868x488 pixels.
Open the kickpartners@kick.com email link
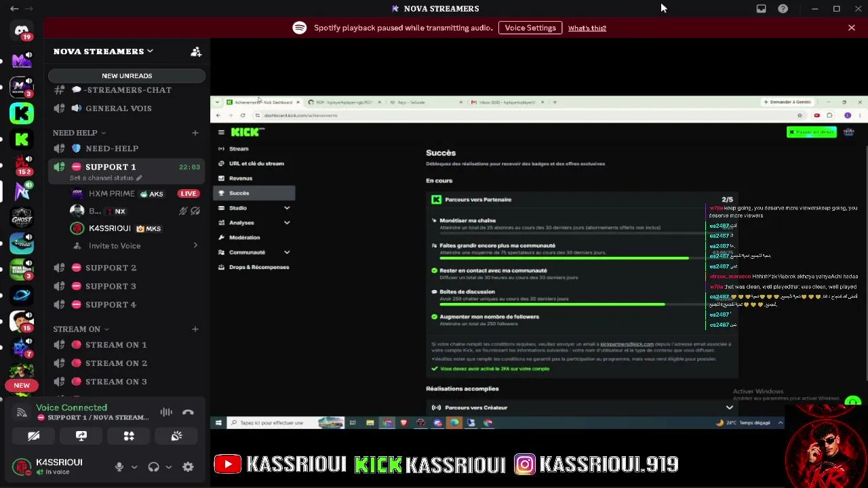click(627, 344)
